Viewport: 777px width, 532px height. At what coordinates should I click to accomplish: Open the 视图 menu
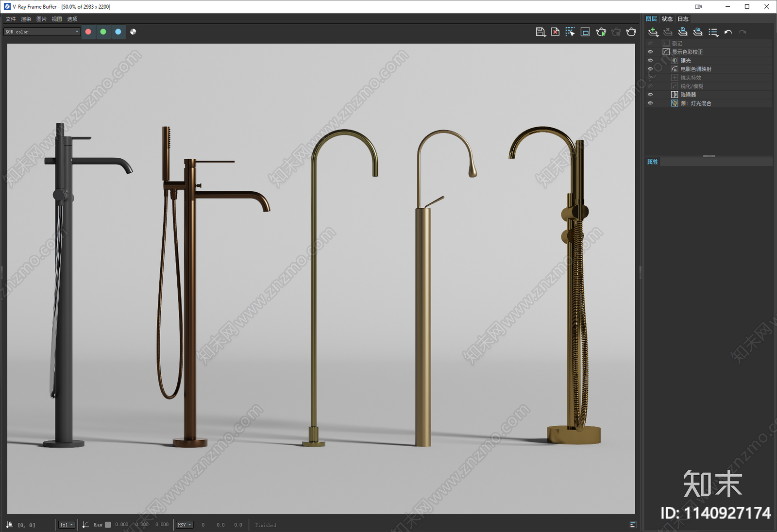pos(57,19)
